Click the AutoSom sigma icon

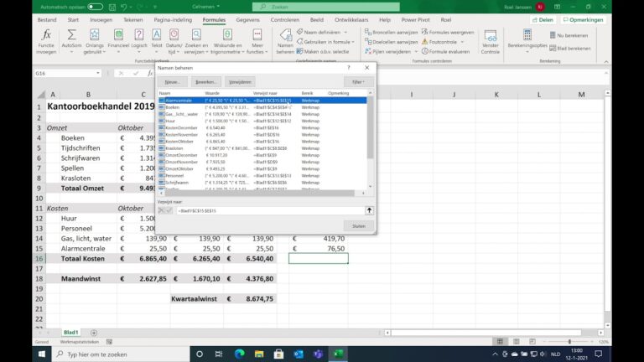[x=71, y=34]
